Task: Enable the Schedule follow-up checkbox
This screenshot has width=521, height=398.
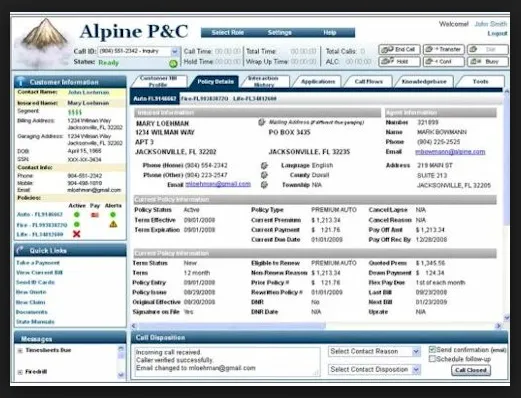Action: point(432,359)
